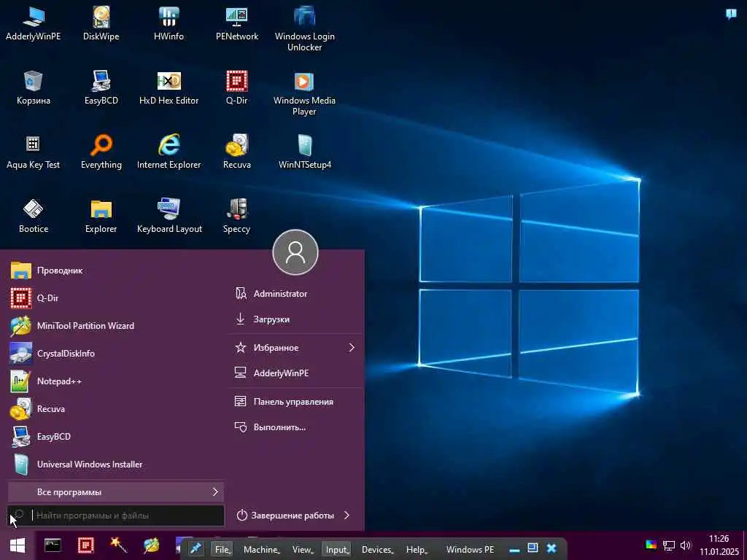Select the Bootice desktop icon

point(34,217)
